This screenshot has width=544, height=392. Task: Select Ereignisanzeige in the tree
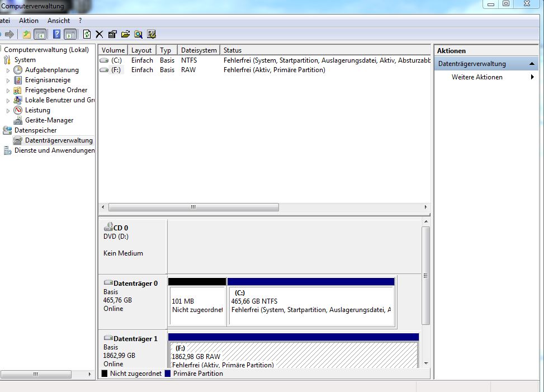(48, 80)
